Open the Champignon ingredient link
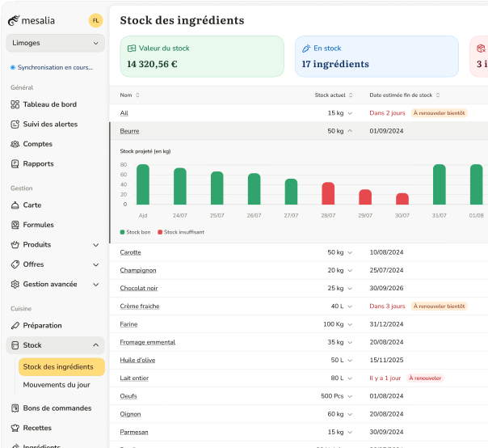Image resolution: width=488 pixels, height=448 pixels. click(137, 270)
